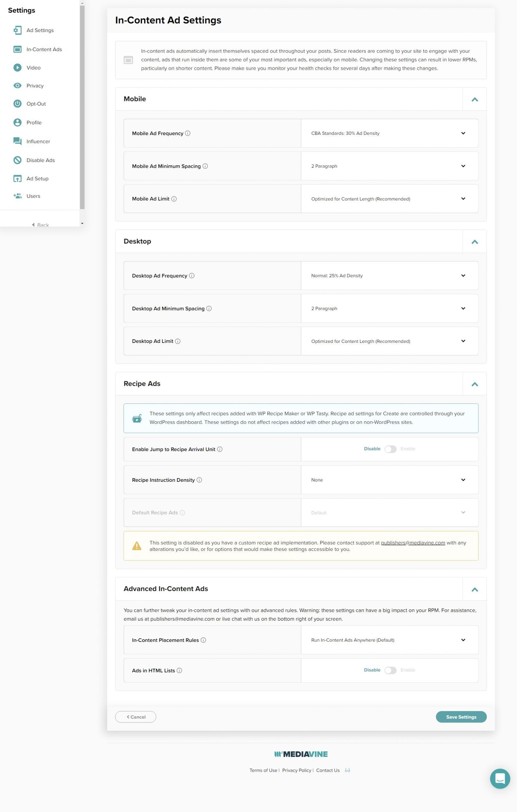
Task: Click info icon next to Mobile Ad Limit
Action: pos(174,199)
